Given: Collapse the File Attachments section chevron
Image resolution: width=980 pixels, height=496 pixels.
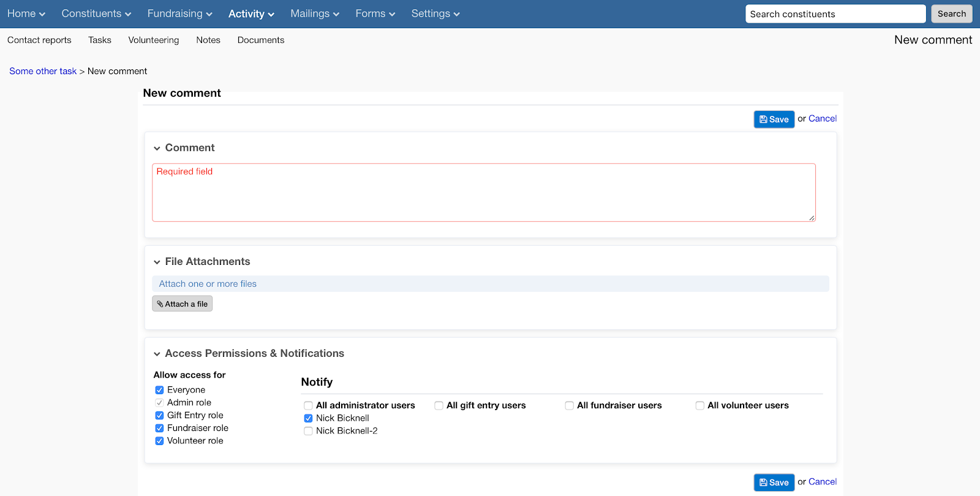Looking at the screenshot, I should pyautogui.click(x=157, y=262).
